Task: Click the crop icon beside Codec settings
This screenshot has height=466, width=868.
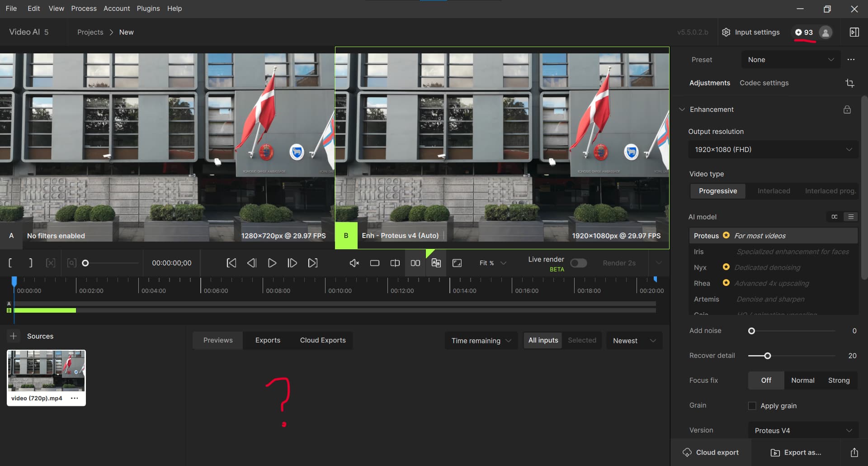Action: (849, 83)
